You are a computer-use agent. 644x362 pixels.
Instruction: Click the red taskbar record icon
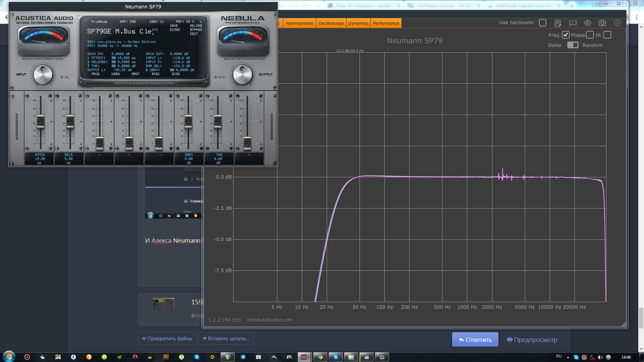tap(27, 357)
